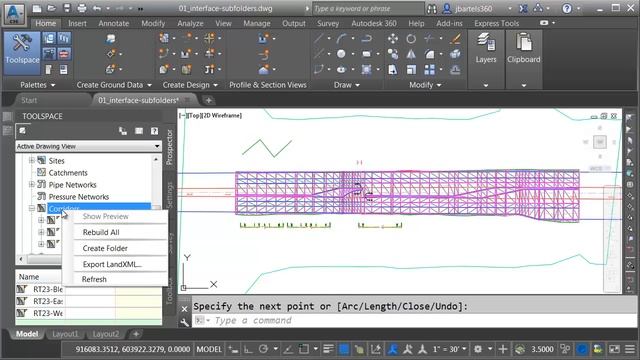The height and width of the screenshot is (360, 640).
Task: Toggle Selection cycling in status bar
Action: click(360, 349)
